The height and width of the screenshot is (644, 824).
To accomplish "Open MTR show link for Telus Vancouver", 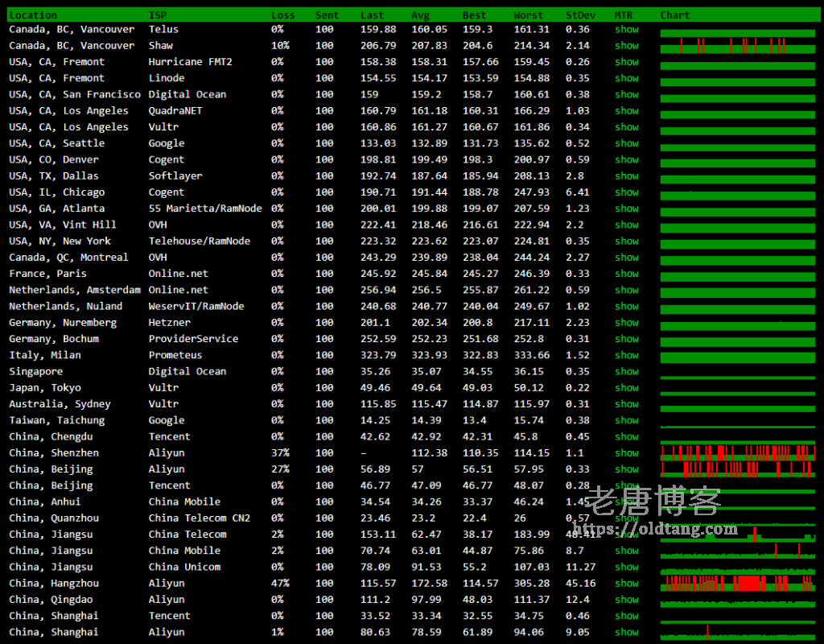I will [626, 30].
